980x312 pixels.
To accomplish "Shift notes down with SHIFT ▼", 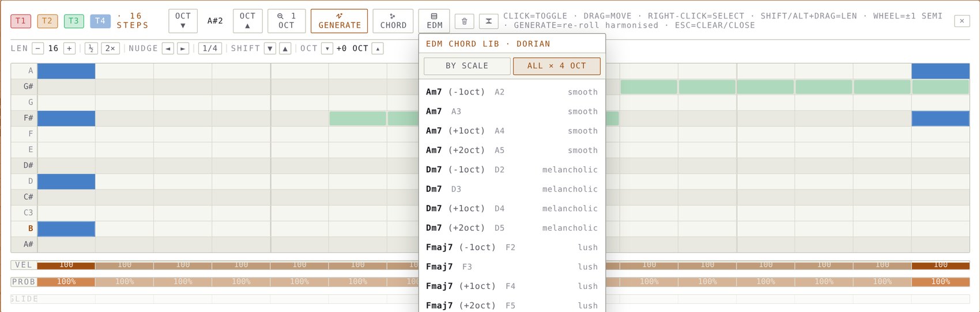I will [270, 48].
